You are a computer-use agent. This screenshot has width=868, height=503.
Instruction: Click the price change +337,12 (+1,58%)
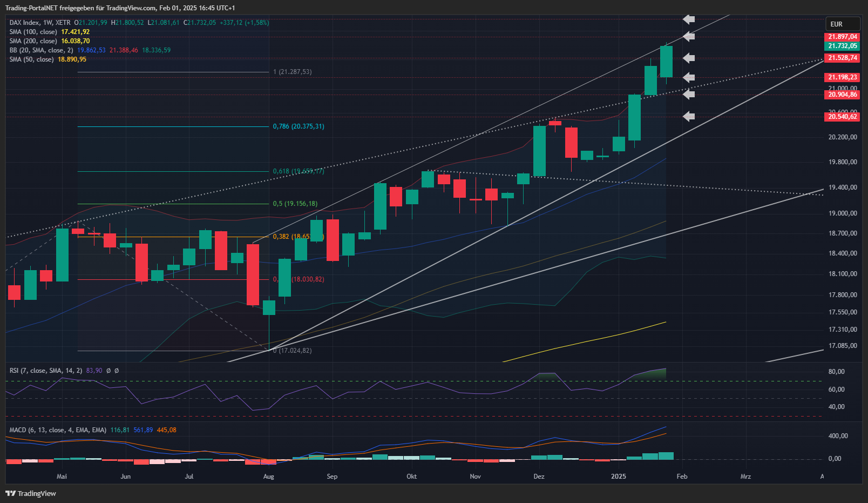tap(245, 23)
